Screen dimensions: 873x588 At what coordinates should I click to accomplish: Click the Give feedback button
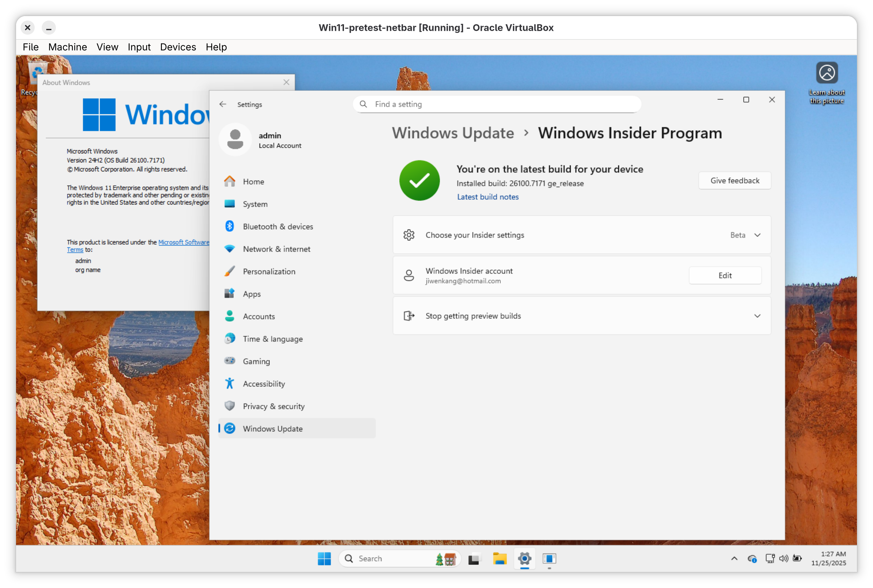pyautogui.click(x=734, y=181)
